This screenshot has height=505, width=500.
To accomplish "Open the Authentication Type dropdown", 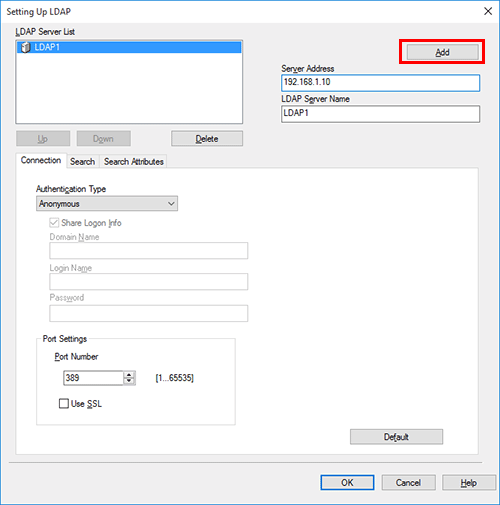I will tap(107, 203).
